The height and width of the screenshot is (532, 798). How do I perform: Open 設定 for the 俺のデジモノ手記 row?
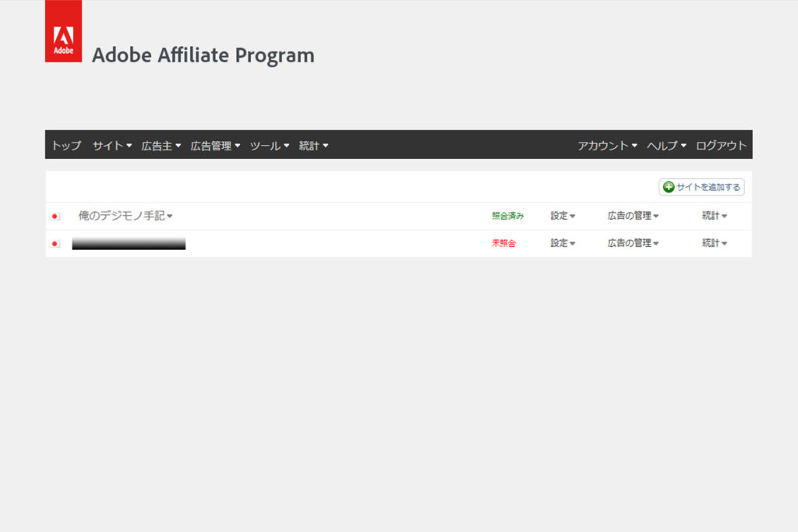563,216
